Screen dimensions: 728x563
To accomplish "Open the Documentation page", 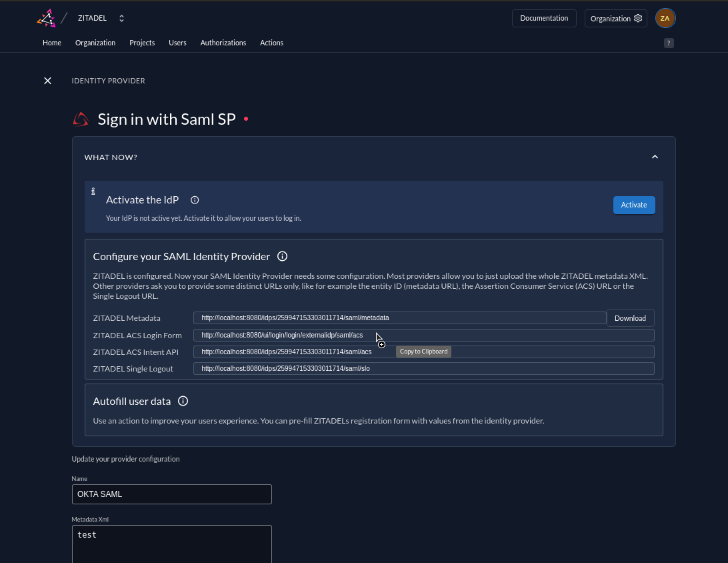I will tap(544, 18).
